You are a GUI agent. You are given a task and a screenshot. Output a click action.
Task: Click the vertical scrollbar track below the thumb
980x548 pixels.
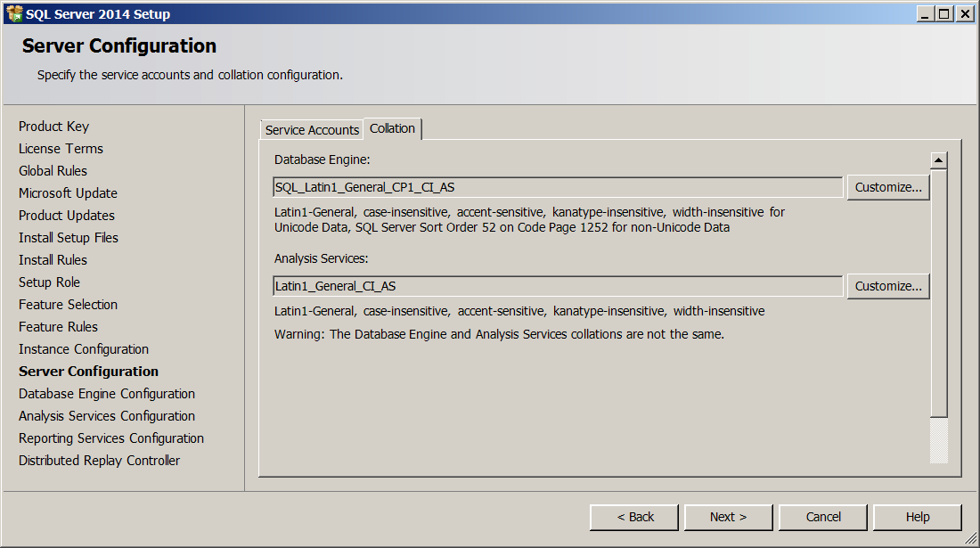coord(938,441)
